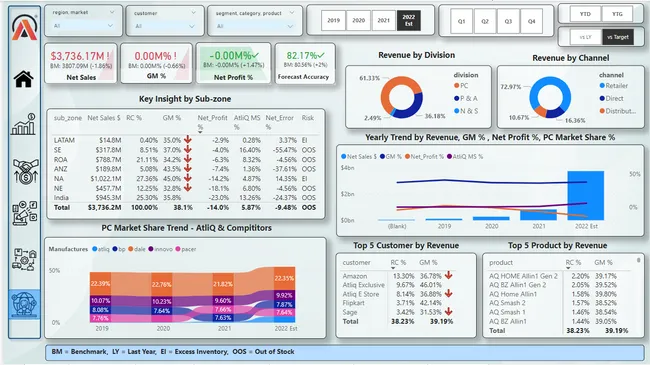Click the Revenue by Channel donut chart
The width and height of the screenshot is (650, 365).
[x=550, y=97]
